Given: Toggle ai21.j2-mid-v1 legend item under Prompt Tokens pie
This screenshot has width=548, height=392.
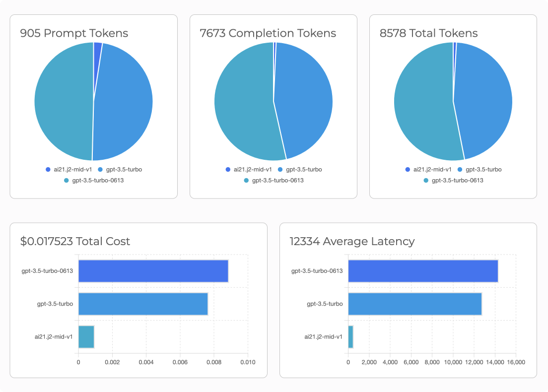Looking at the screenshot, I should click(69, 170).
